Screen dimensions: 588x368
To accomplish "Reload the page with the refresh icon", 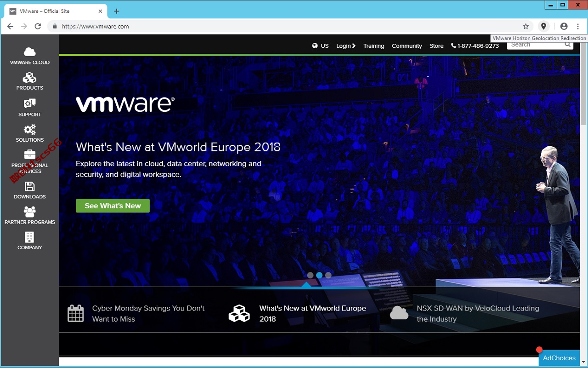I will click(38, 26).
